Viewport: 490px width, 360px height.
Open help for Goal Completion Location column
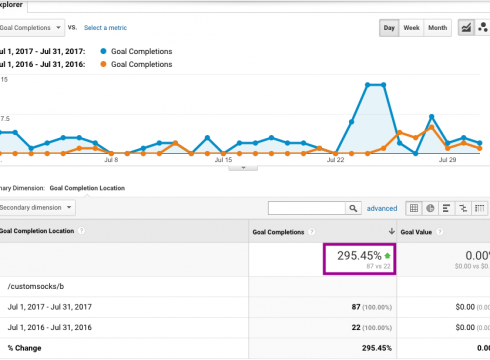(x=81, y=231)
